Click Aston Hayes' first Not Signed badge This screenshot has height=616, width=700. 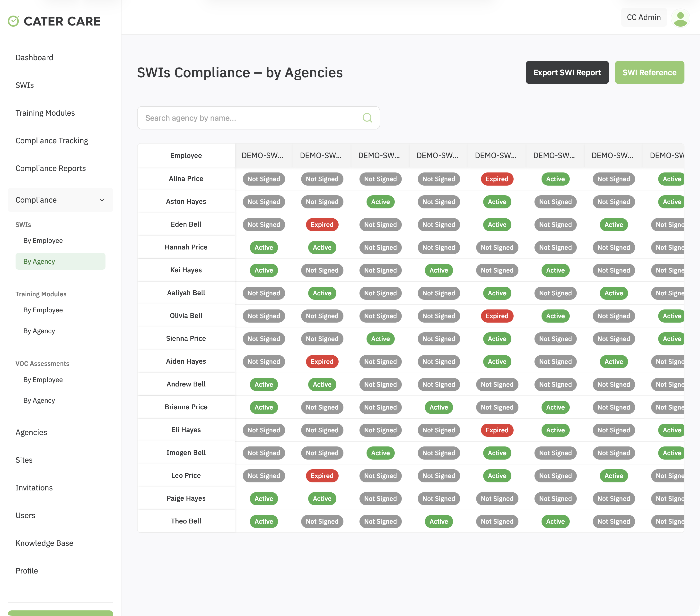point(264,202)
